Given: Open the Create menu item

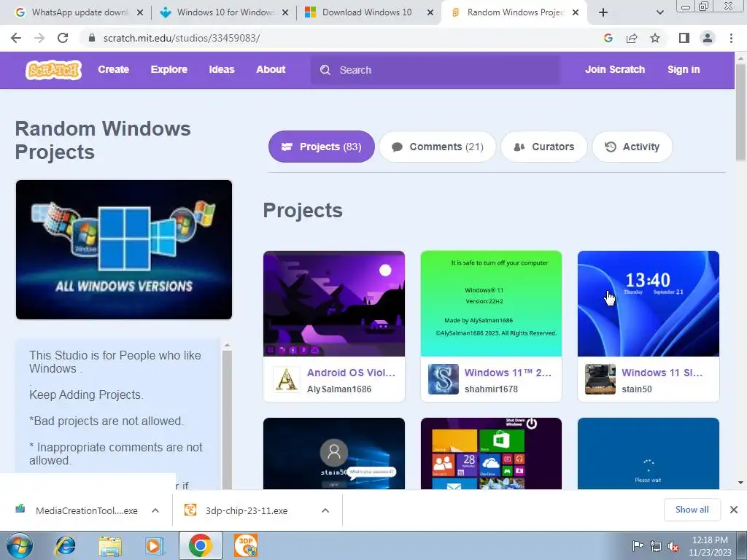Looking at the screenshot, I should (113, 69).
